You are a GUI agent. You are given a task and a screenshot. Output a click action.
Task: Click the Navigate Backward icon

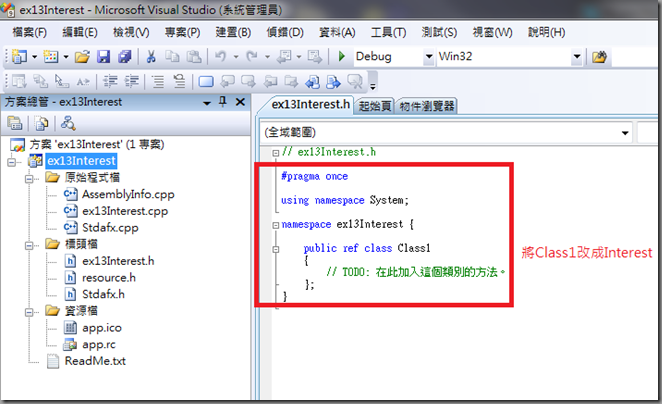[284, 57]
